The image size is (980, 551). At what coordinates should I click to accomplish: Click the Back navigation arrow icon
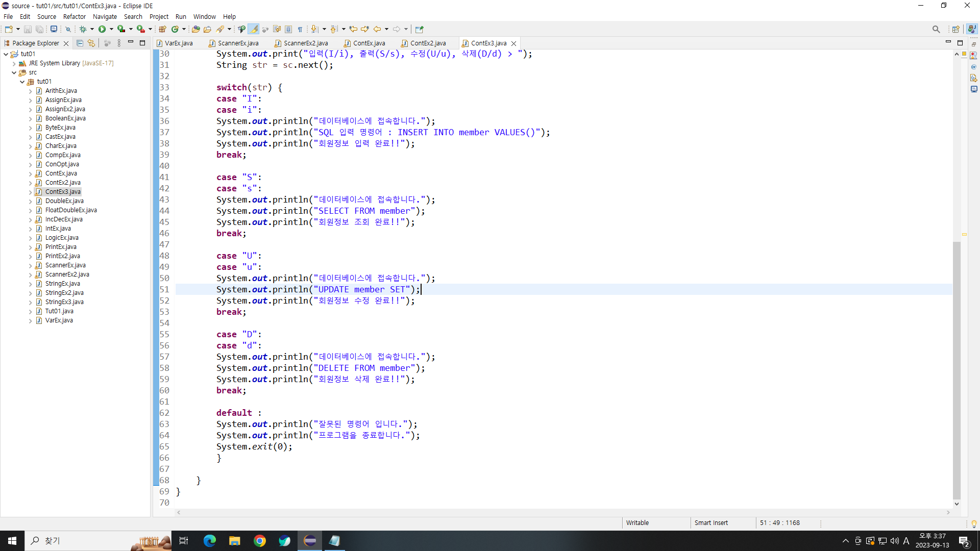click(377, 29)
